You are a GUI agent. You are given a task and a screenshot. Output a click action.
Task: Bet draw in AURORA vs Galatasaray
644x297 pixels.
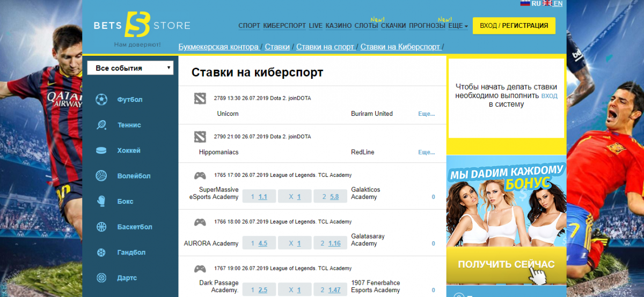[294, 243]
